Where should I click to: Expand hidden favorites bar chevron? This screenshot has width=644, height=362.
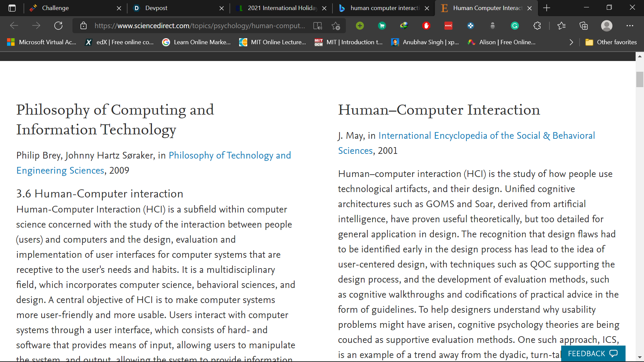(571, 42)
